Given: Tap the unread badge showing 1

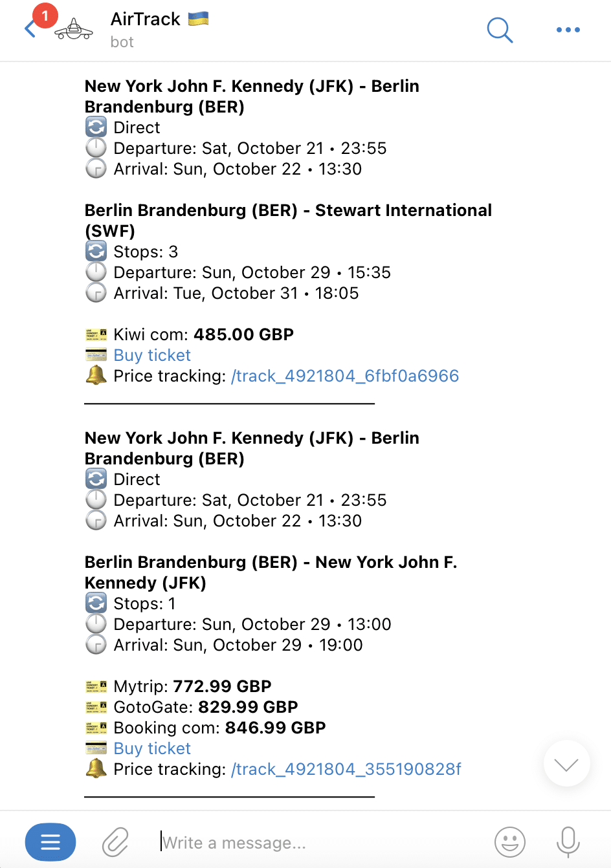Looking at the screenshot, I should click(x=45, y=16).
